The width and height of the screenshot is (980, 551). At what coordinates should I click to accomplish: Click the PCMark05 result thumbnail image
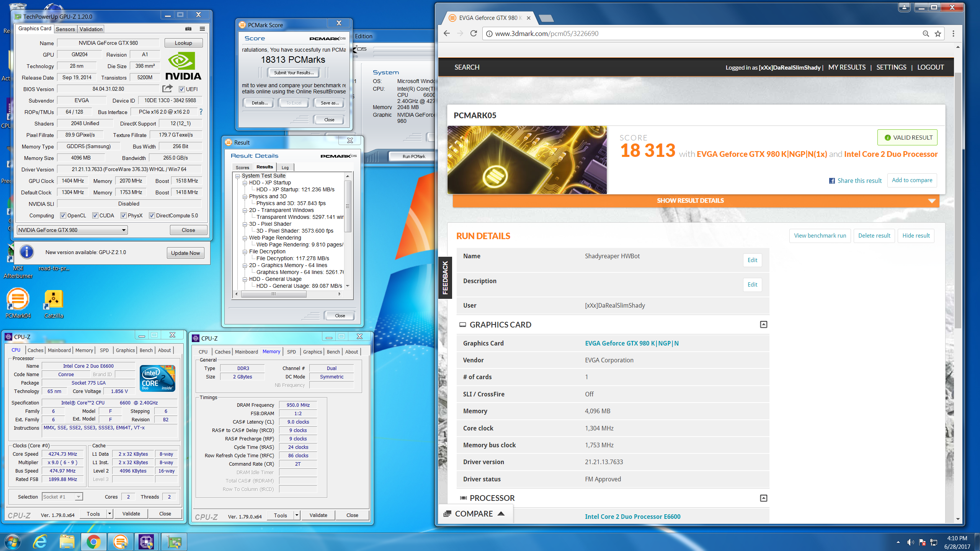click(527, 160)
